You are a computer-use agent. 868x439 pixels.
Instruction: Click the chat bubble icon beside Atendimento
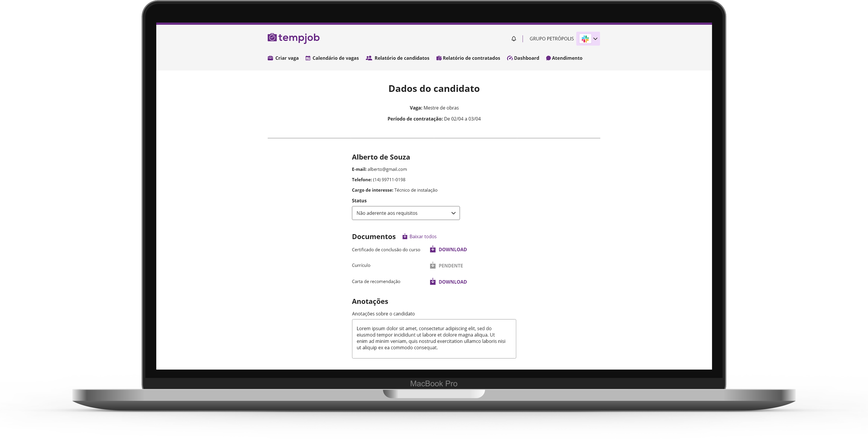548,58
